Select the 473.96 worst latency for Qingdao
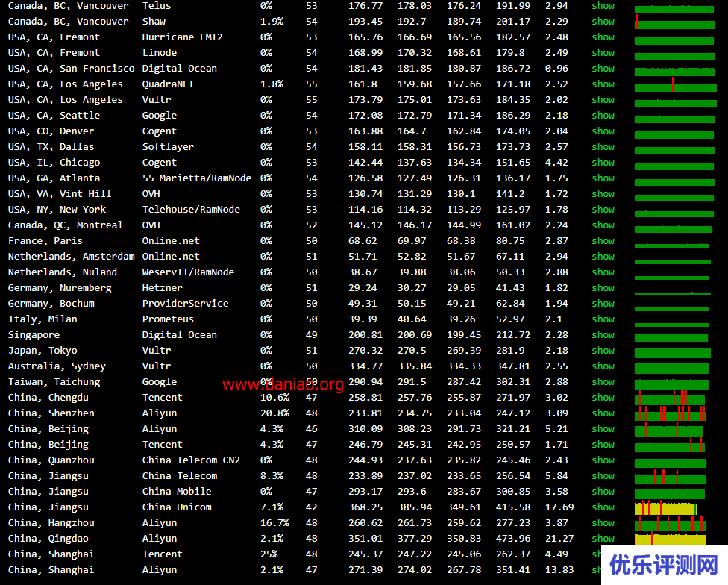The width and height of the screenshot is (728, 585). tap(512, 539)
